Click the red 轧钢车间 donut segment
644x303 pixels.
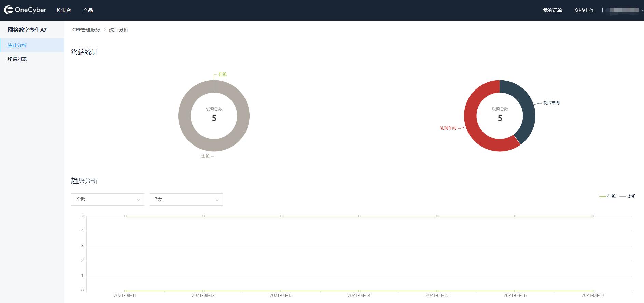(x=473, y=130)
